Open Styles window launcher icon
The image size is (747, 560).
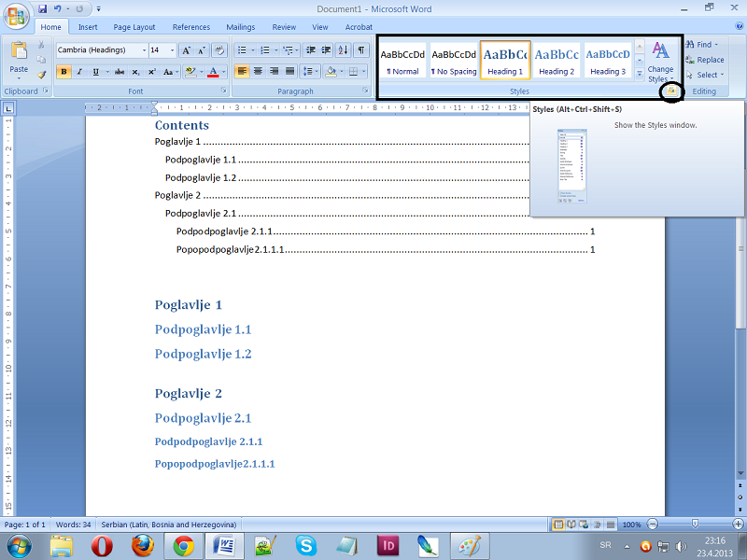tap(671, 91)
